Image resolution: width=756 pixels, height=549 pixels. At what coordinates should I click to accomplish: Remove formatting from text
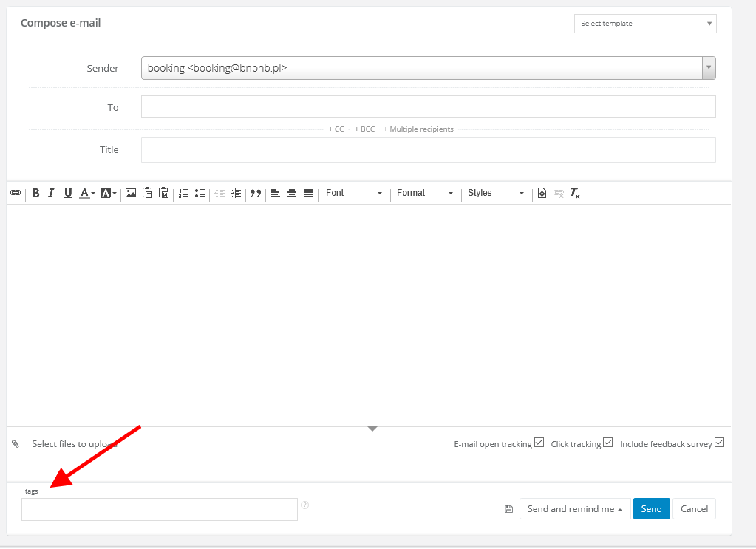(x=575, y=193)
